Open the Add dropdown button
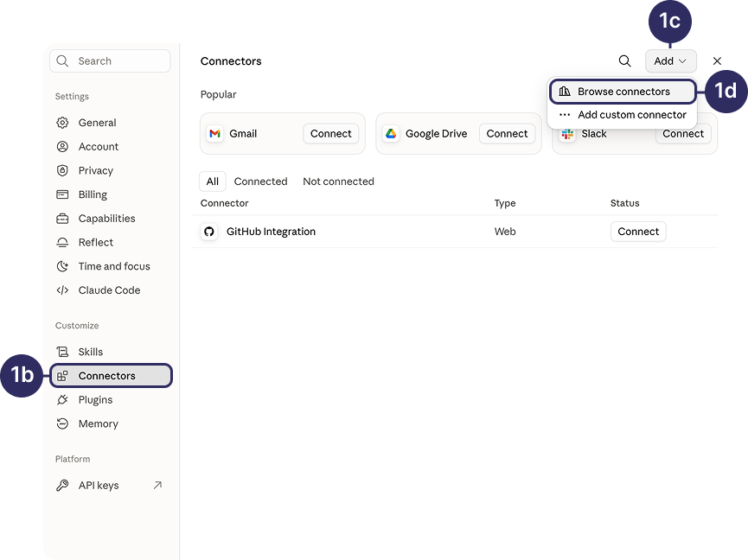The height and width of the screenshot is (560, 748). tap(671, 61)
